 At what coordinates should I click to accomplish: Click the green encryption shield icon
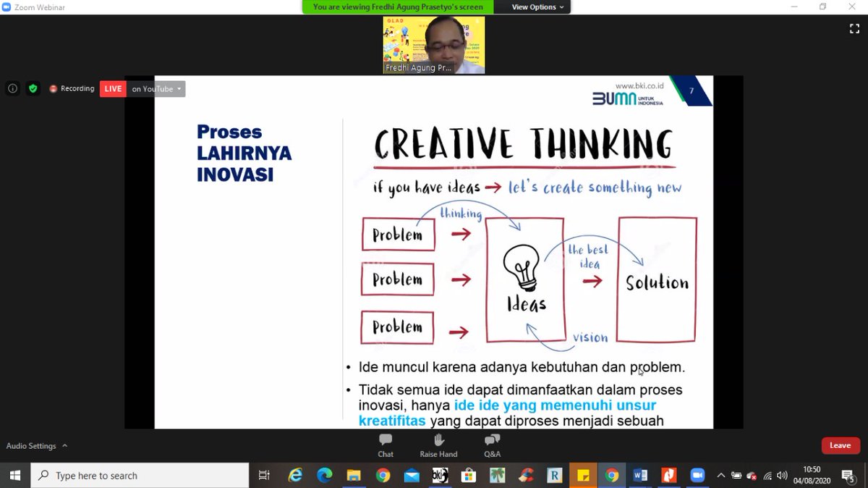33,88
